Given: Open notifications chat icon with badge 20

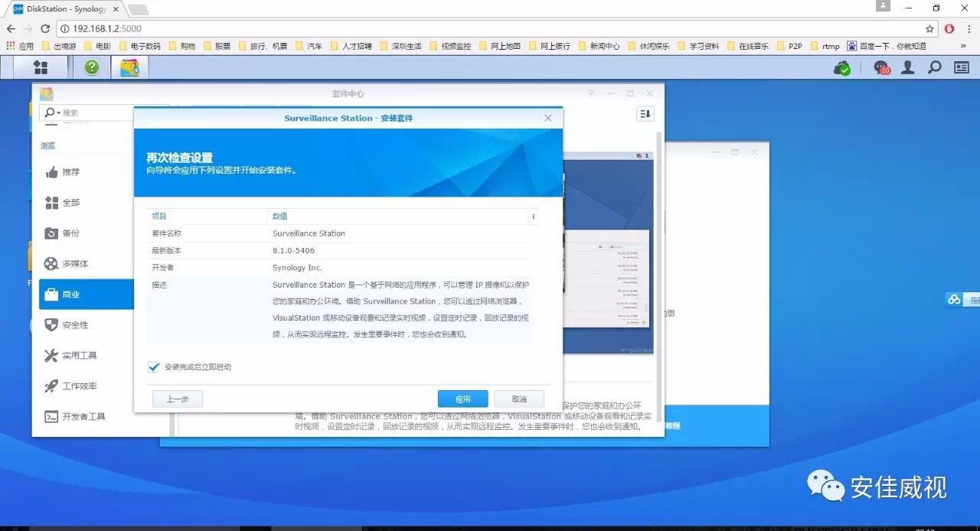Looking at the screenshot, I should 881,68.
